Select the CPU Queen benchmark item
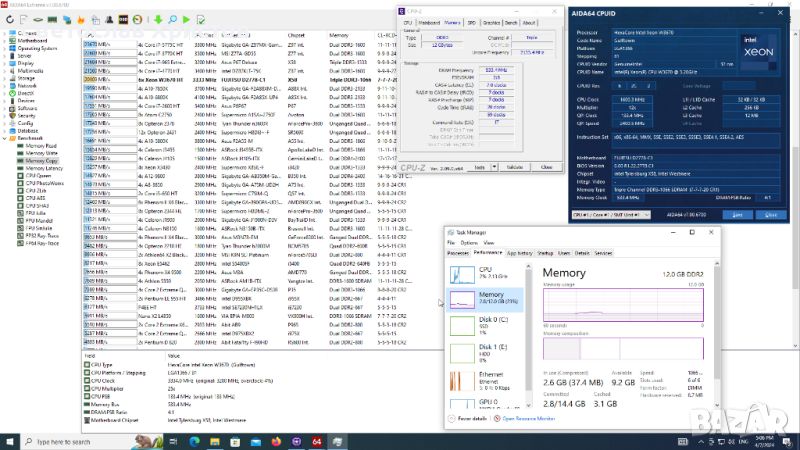 [x=38, y=175]
